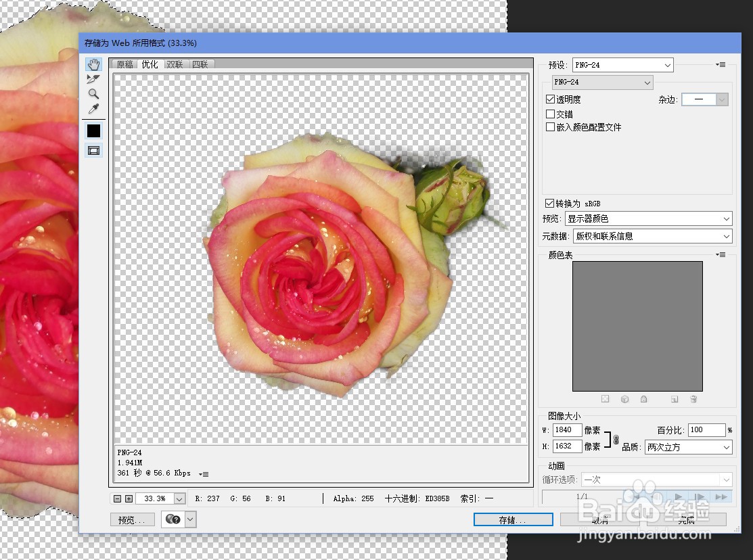Image resolution: width=753 pixels, height=560 pixels.
Task: Click the last frame animation button
Action: click(721, 496)
